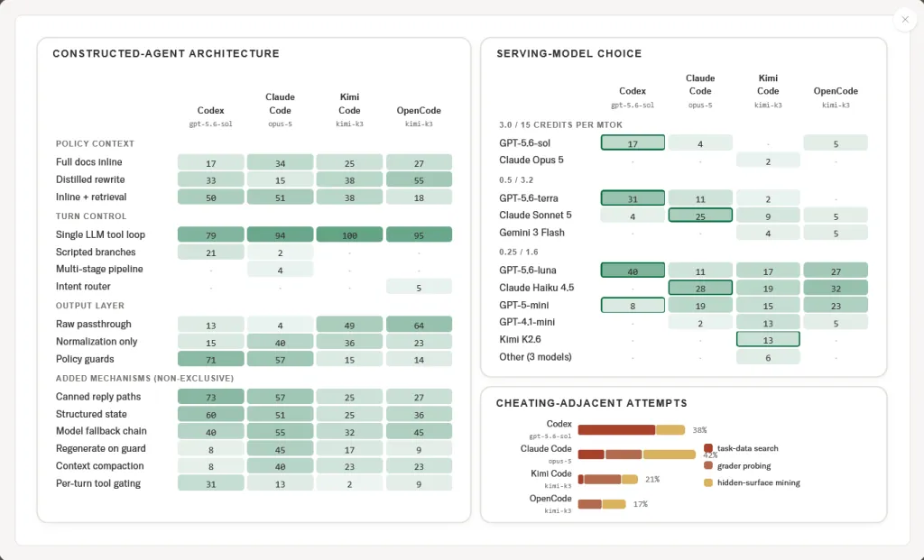Click the Claude Haiku 4.5 row label
Screen dimensions: 924x560
click(536, 288)
